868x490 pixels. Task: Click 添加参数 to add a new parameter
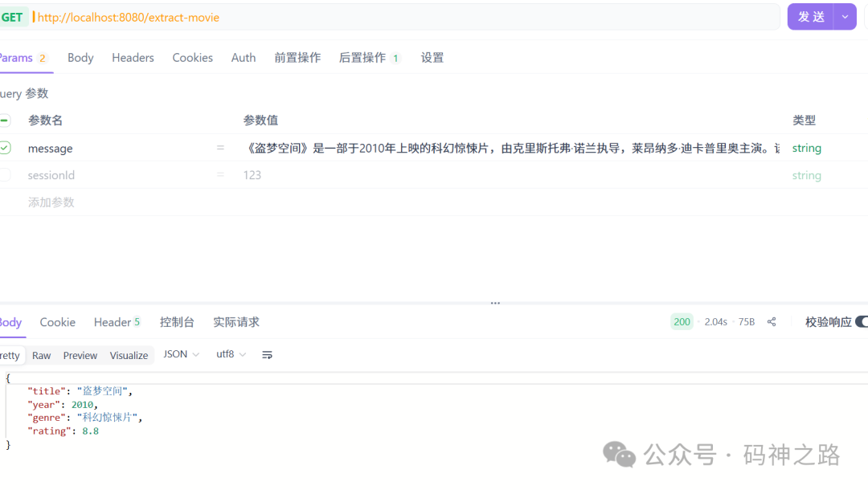coord(51,202)
